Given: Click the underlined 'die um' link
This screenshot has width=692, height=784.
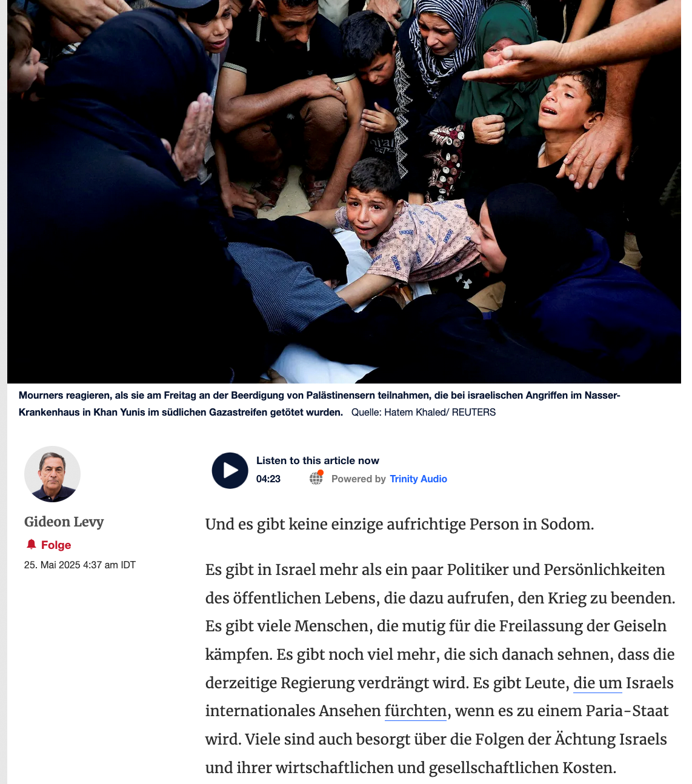Looking at the screenshot, I should pyautogui.click(x=597, y=683).
